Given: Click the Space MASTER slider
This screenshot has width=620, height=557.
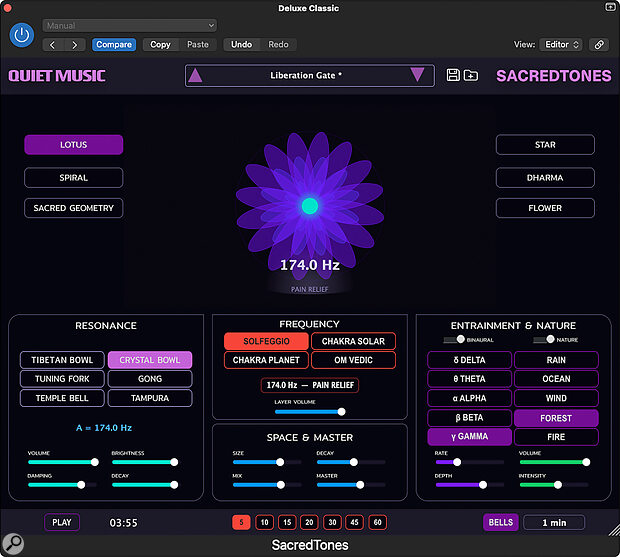Looking at the screenshot, I should [351, 485].
